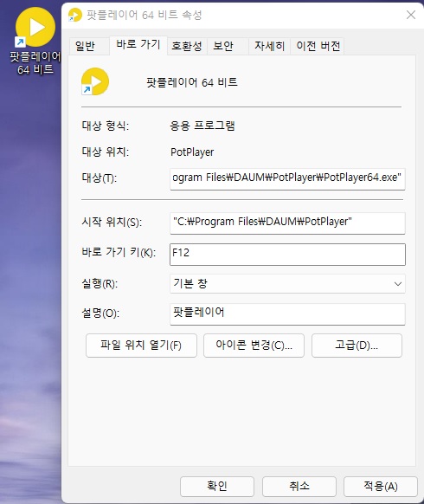
Task: Click the large PotPlayer icon inside the properties tab
Action: click(x=95, y=81)
